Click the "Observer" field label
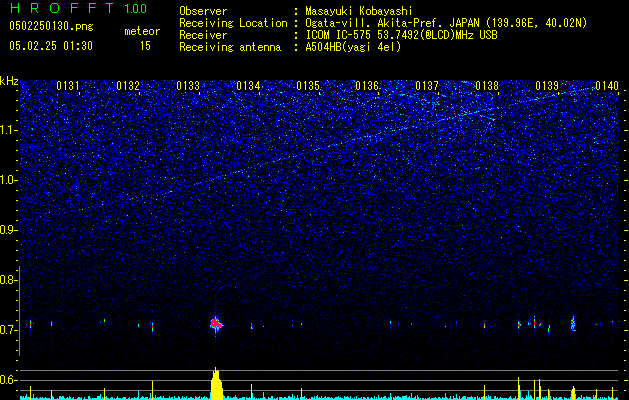 coord(203,11)
